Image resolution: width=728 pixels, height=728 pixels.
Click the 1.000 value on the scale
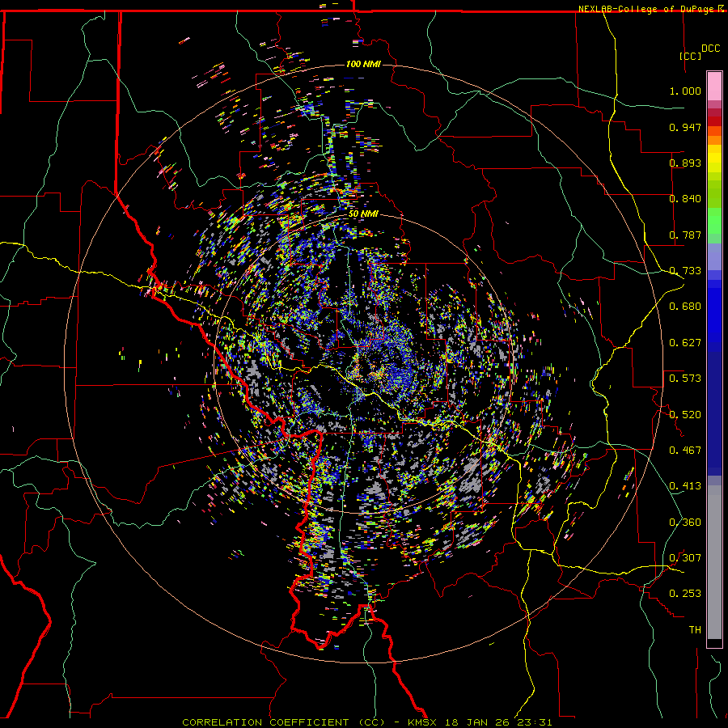point(685,91)
